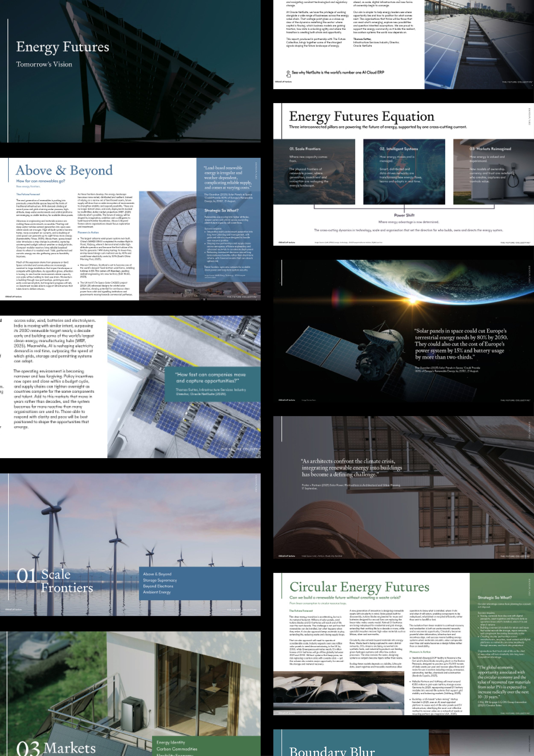Select the Energy Futures cover page
Image resolution: width=534 pixels, height=756 pixels.
point(130,71)
